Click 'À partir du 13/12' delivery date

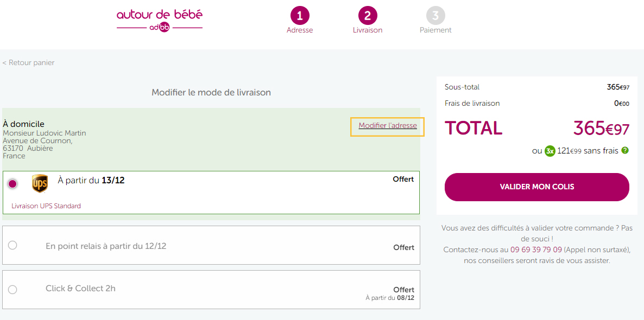[x=91, y=181]
